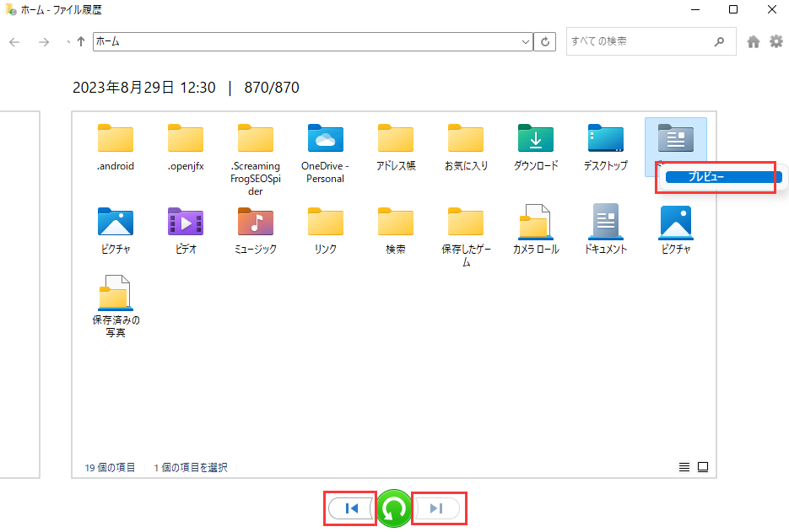The image size is (789, 532).
Task: Open the home icon in toolbar
Action: [754, 41]
